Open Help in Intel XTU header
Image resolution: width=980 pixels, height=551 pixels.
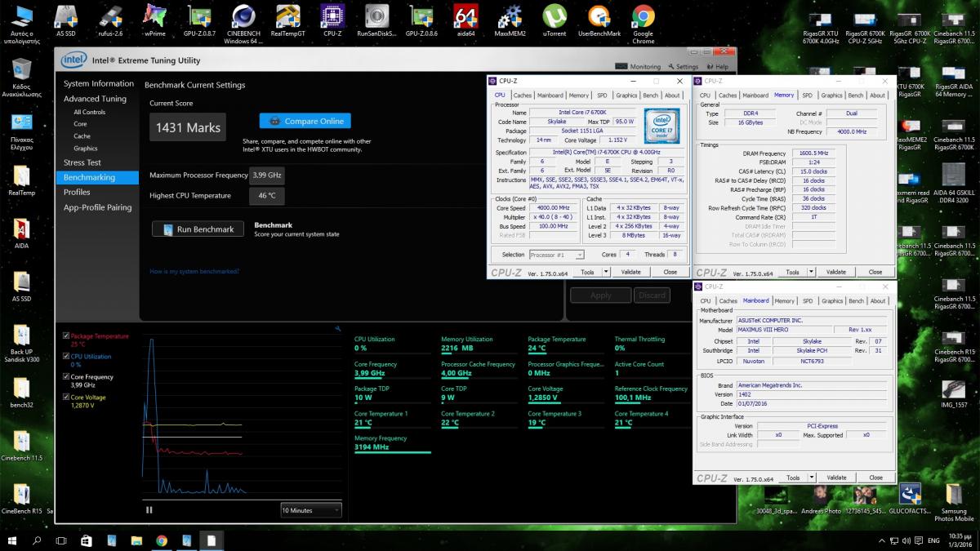pos(716,67)
